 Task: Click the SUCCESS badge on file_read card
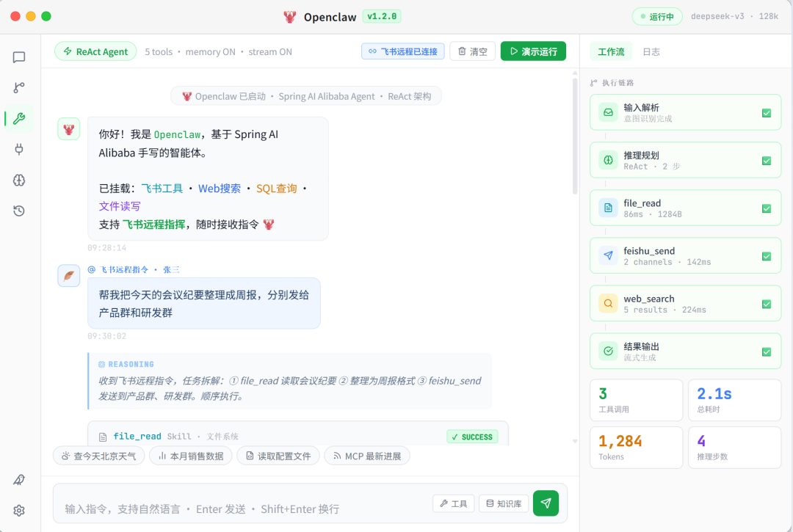click(x=472, y=437)
